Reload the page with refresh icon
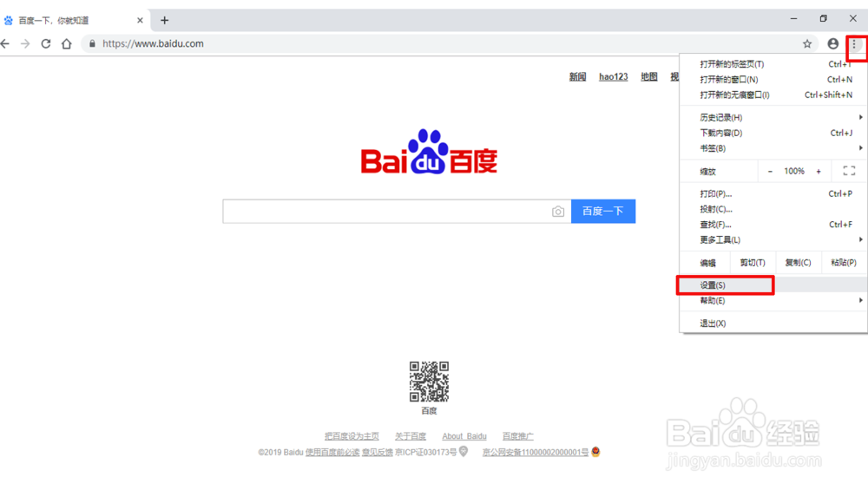 click(46, 43)
